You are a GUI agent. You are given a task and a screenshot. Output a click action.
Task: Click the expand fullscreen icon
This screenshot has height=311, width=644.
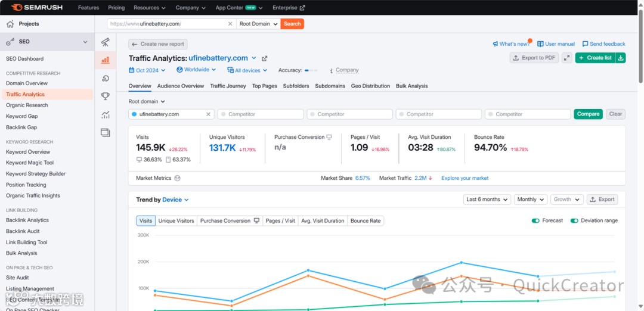pos(567,58)
